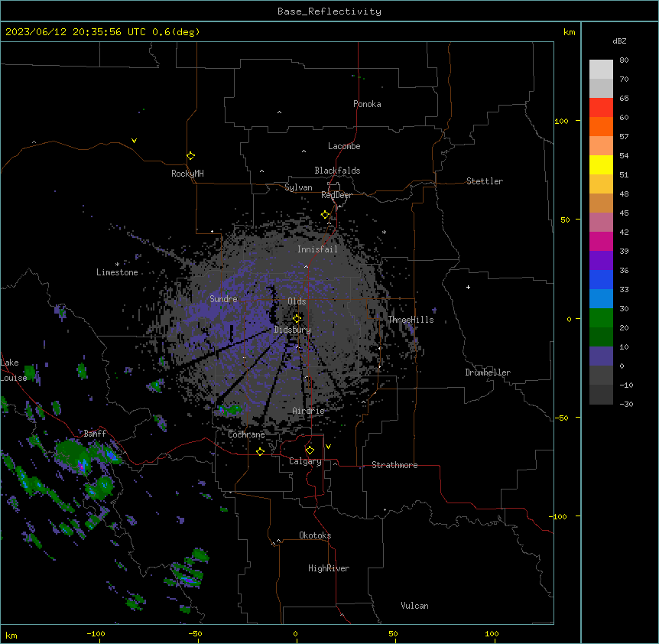Click the Lacombe label
Screen dimensions: 659x644
(x=344, y=146)
